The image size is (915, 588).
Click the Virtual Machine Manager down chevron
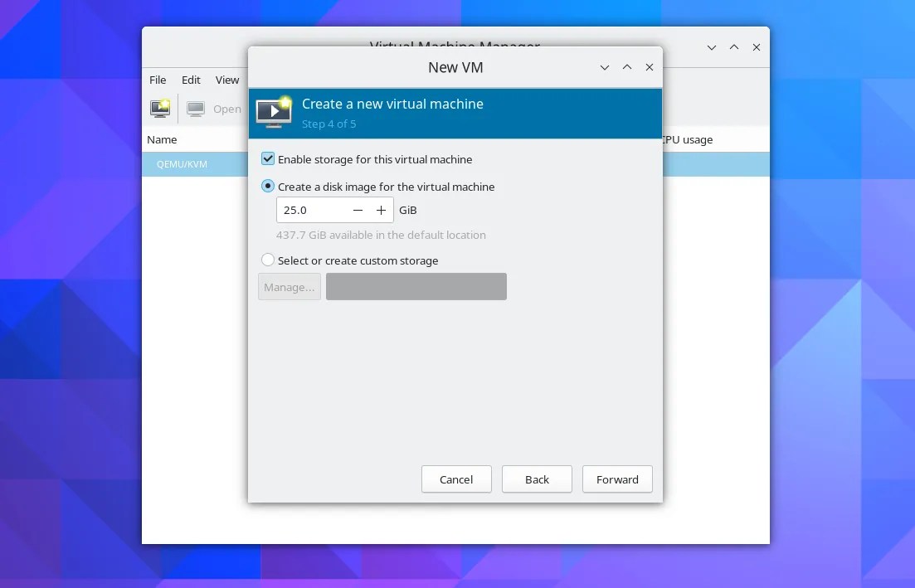click(711, 47)
